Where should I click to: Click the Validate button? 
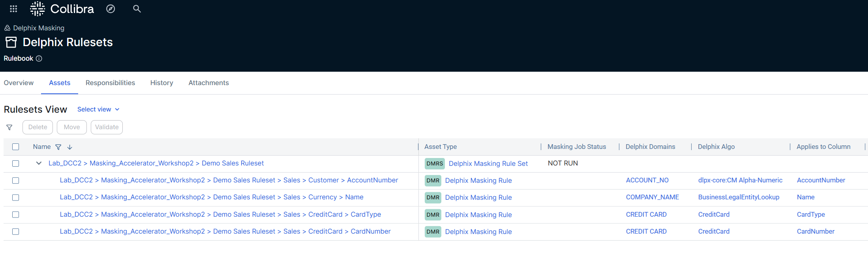(107, 127)
